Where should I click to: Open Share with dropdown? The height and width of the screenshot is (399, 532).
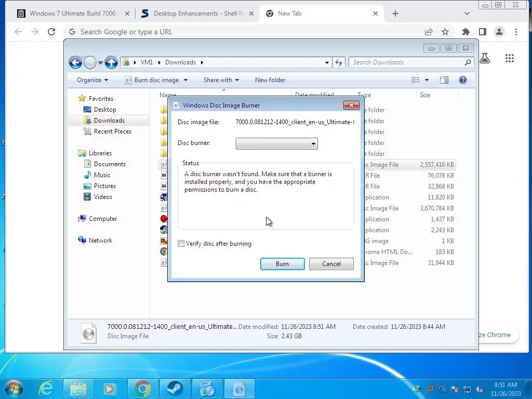pyautogui.click(x=221, y=80)
